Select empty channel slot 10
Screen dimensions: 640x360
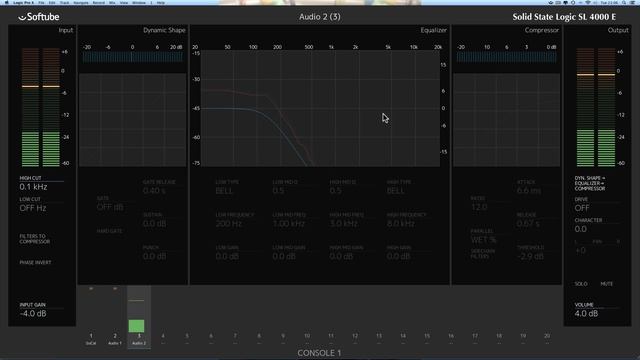click(x=307, y=339)
